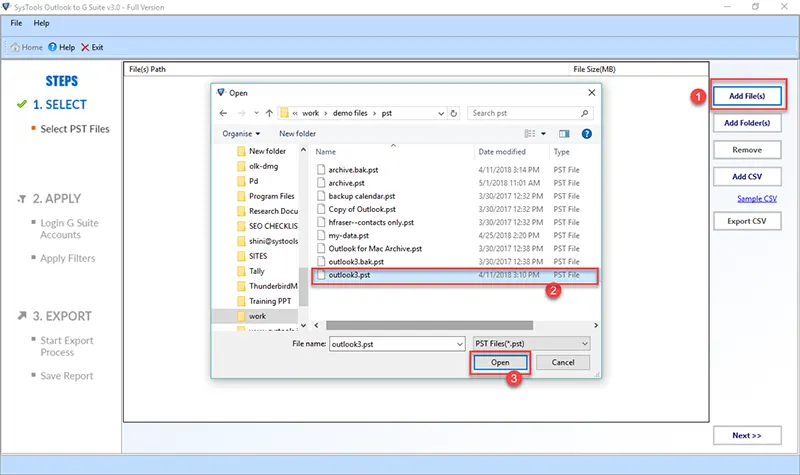Open the Help menu
Screen dimensions: 800x475
tap(41, 23)
